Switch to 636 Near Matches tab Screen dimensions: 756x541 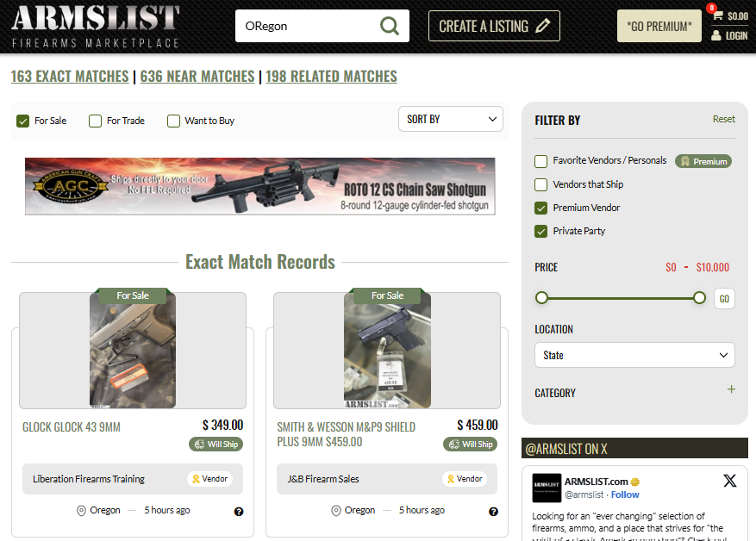pyautogui.click(x=197, y=77)
